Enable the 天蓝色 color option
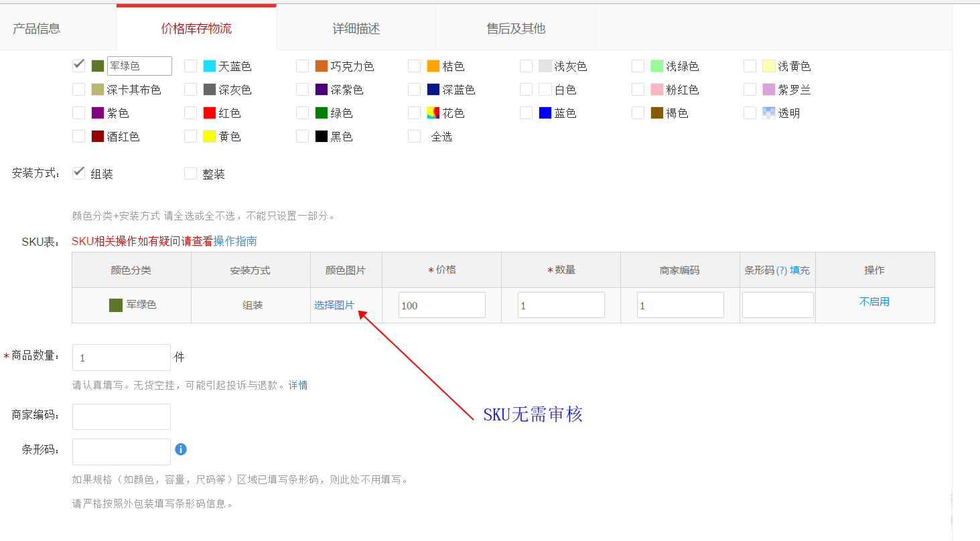 click(x=190, y=65)
